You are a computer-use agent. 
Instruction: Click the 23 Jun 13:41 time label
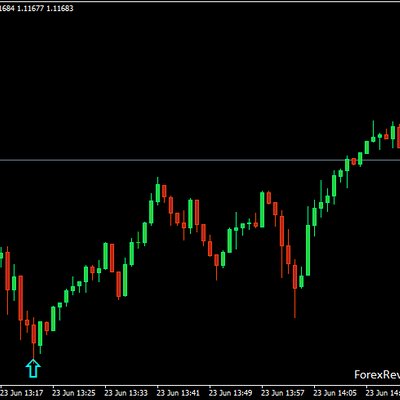(179, 392)
